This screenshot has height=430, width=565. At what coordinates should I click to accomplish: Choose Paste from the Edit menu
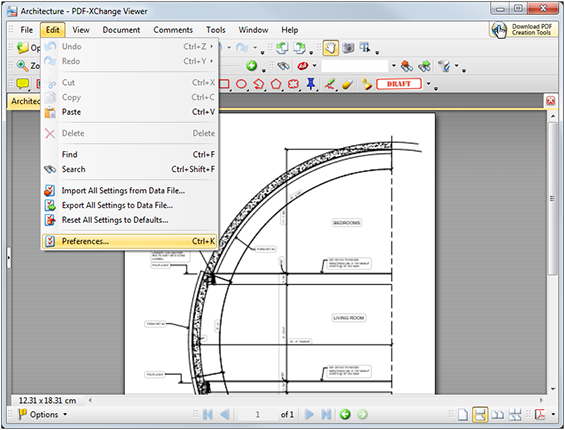click(x=129, y=112)
